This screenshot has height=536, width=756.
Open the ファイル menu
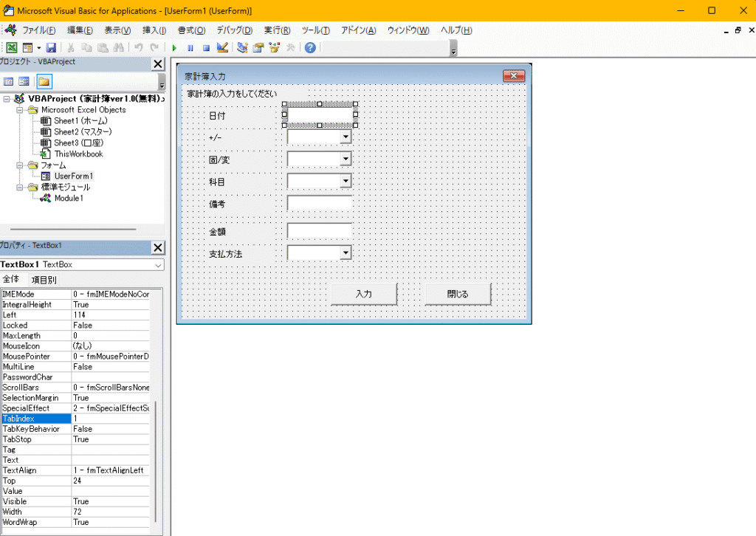click(x=39, y=30)
